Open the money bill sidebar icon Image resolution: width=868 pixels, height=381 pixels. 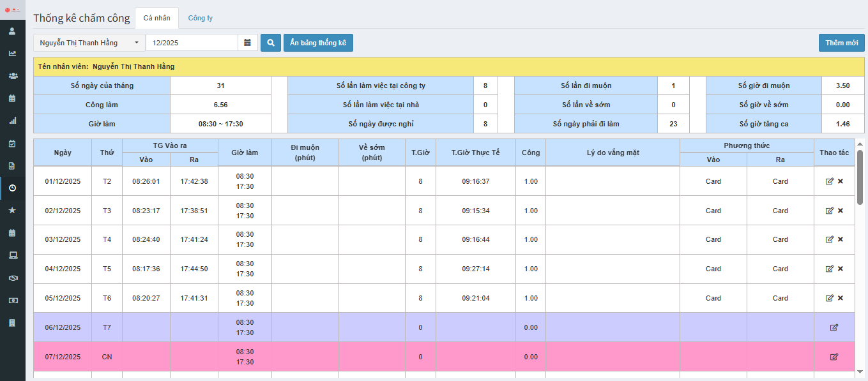12,300
